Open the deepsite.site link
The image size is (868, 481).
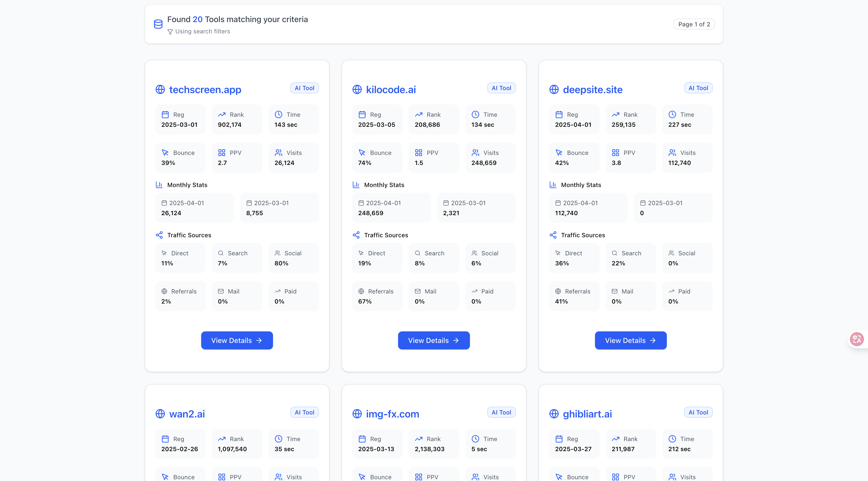click(593, 90)
